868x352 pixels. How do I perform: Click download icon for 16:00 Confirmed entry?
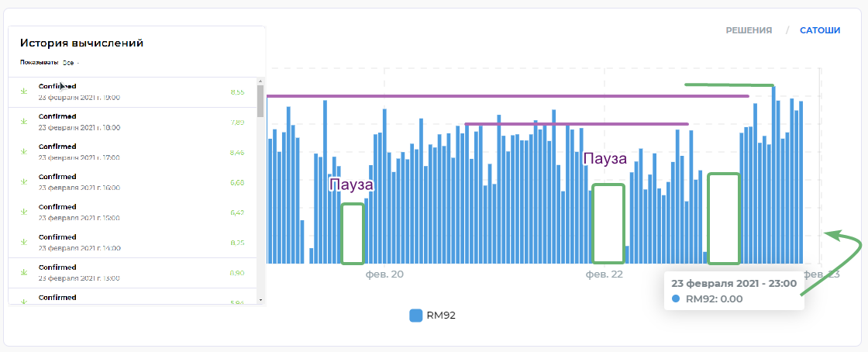tap(23, 183)
